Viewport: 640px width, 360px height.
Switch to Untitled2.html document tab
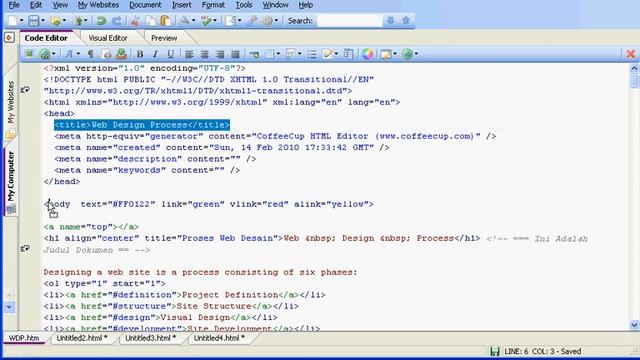point(82,338)
